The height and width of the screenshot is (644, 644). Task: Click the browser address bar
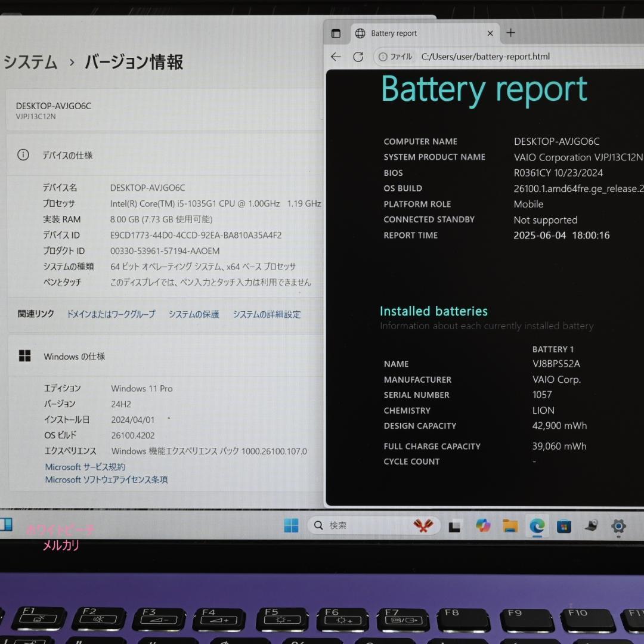pos(486,57)
